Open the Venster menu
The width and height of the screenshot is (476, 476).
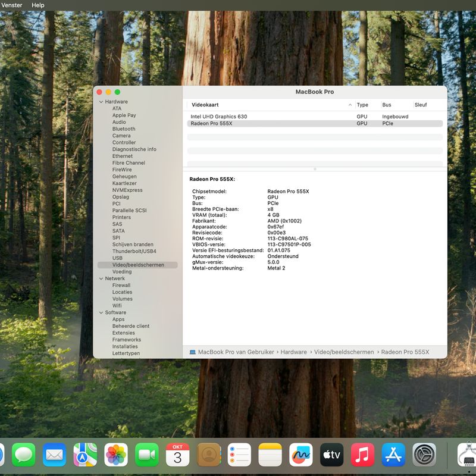[x=12, y=5]
